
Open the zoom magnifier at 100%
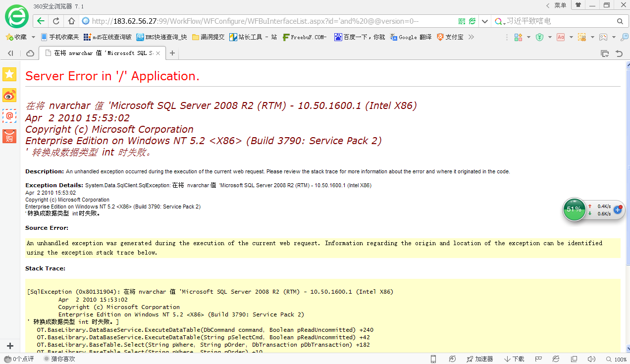point(616,359)
